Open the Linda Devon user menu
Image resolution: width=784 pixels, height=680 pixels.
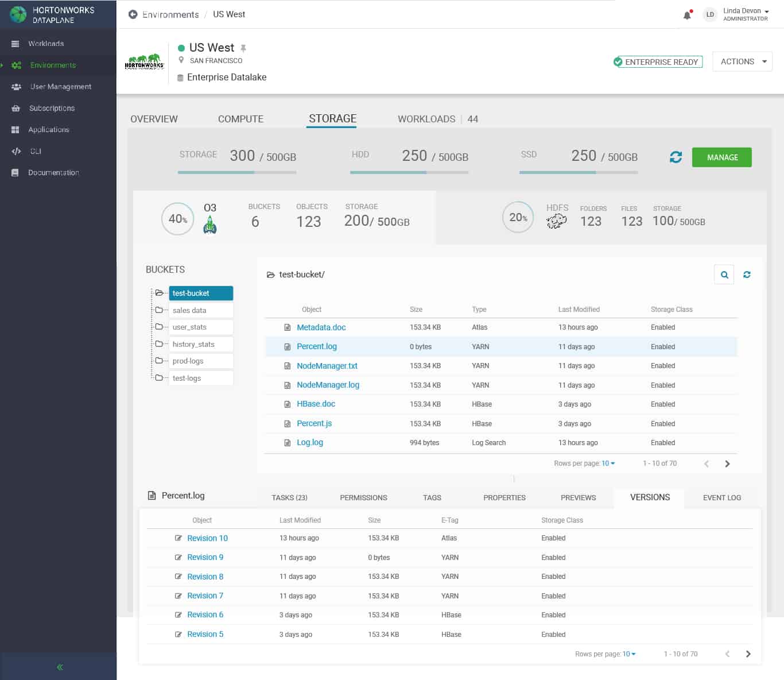(746, 14)
